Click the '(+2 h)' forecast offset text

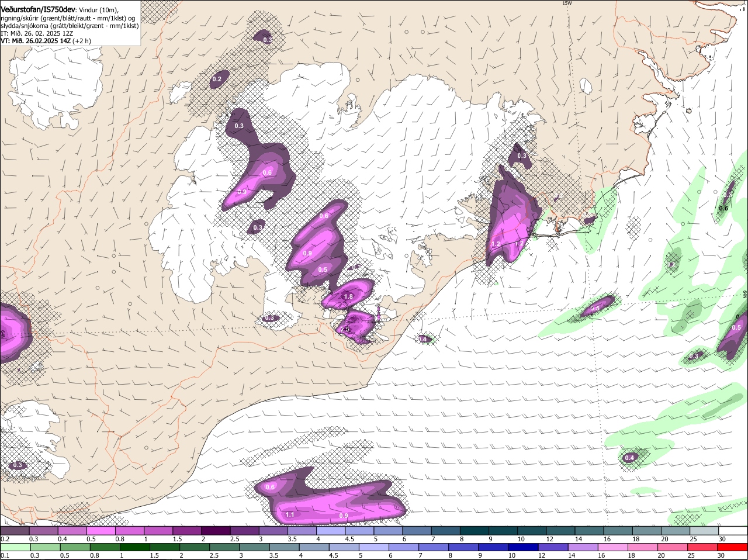(x=82, y=41)
